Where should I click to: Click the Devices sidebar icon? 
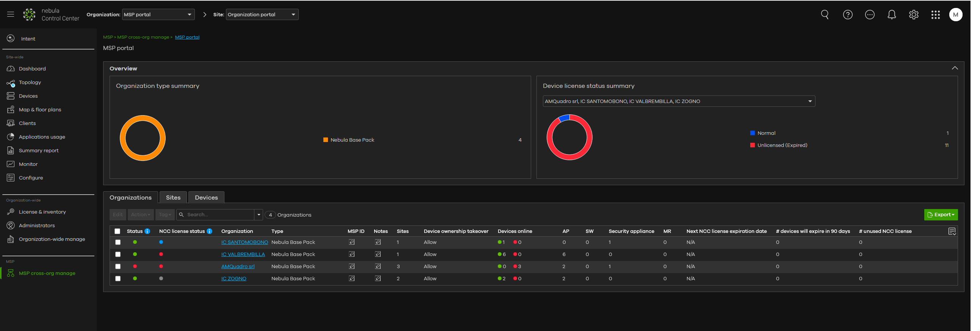[11, 96]
